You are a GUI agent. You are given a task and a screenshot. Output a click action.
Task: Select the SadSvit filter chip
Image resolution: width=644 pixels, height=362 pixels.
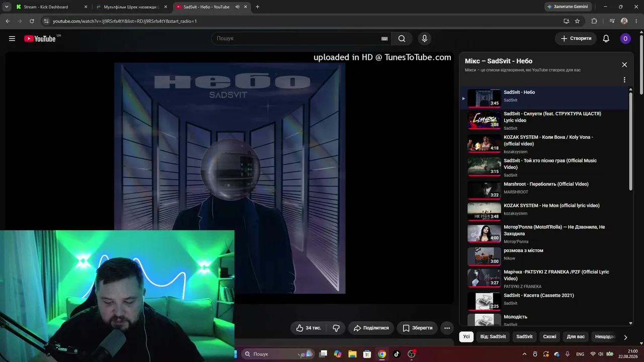pyautogui.click(x=524, y=336)
